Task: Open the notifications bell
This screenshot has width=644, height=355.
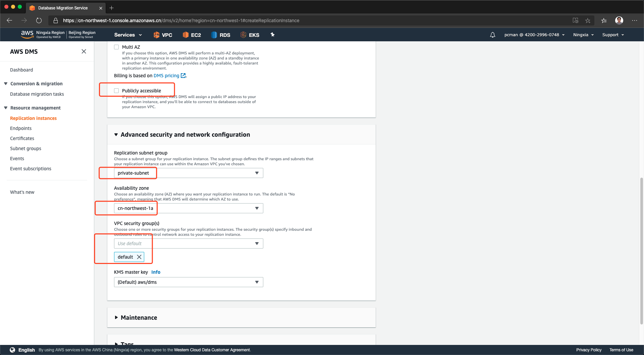Action: tap(492, 35)
